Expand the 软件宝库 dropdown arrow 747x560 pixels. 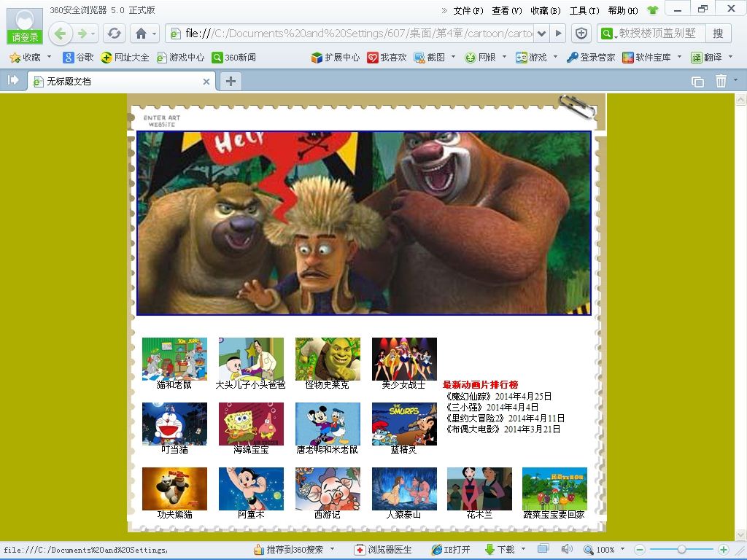click(x=679, y=57)
